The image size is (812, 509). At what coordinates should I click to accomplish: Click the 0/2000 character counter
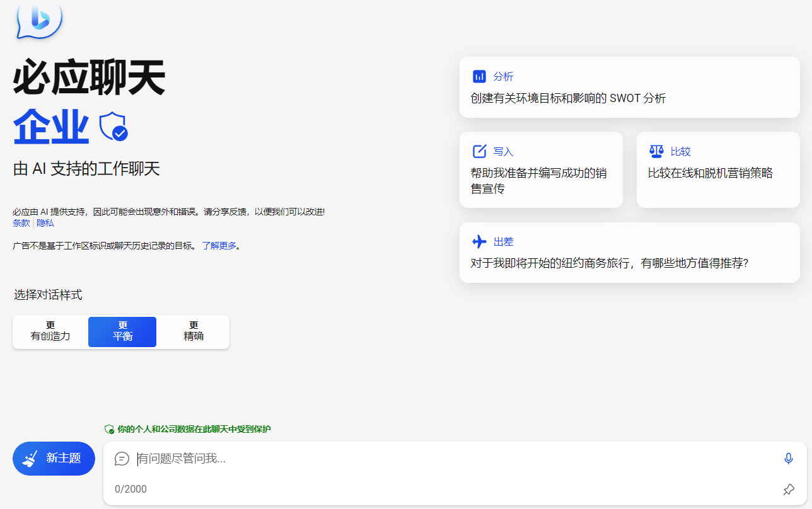tap(130, 489)
